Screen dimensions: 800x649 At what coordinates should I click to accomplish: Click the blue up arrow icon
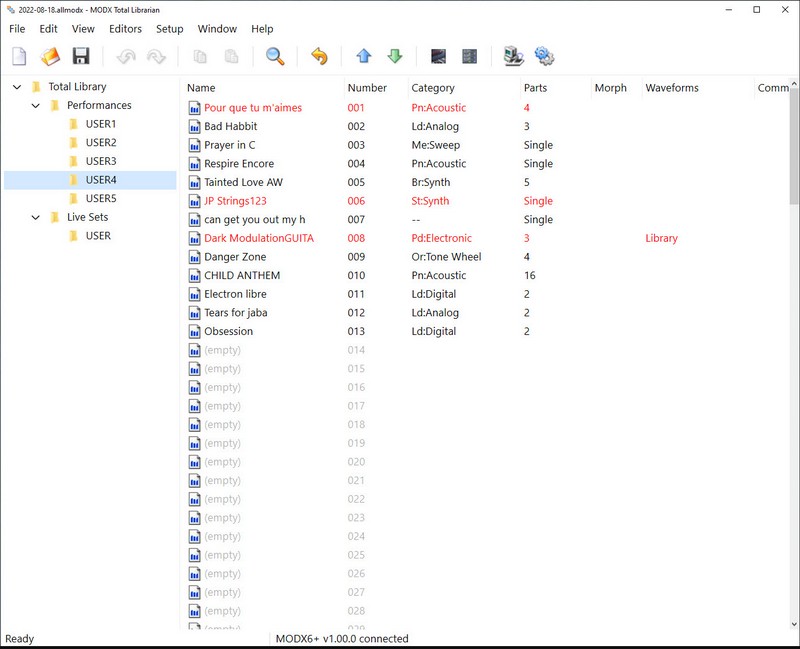pyautogui.click(x=363, y=56)
